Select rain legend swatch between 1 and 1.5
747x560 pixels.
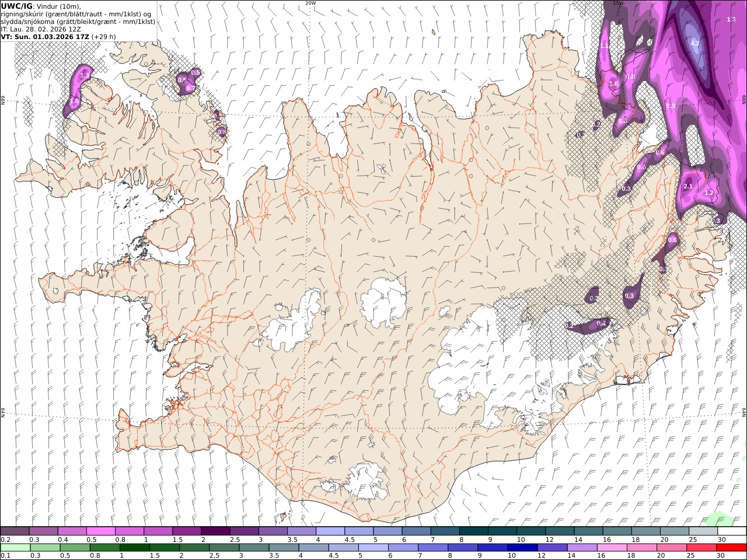point(135,548)
